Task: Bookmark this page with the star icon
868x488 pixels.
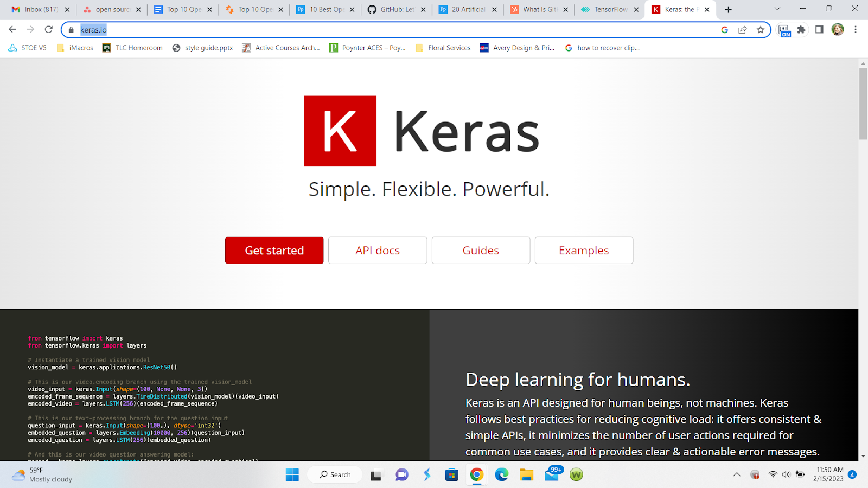Action: tap(761, 30)
